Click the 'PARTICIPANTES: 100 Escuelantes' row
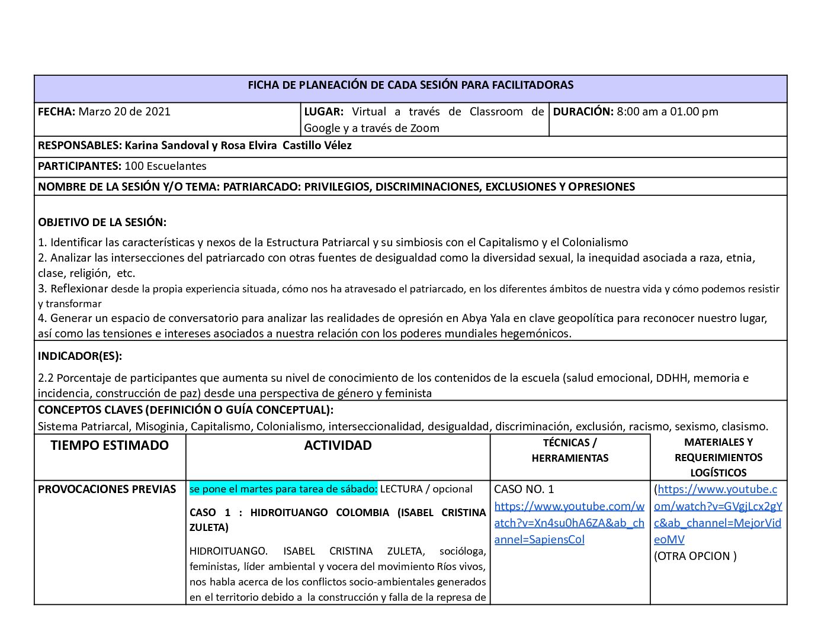Viewport: 834px width, 644px height. [x=410, y=167]
